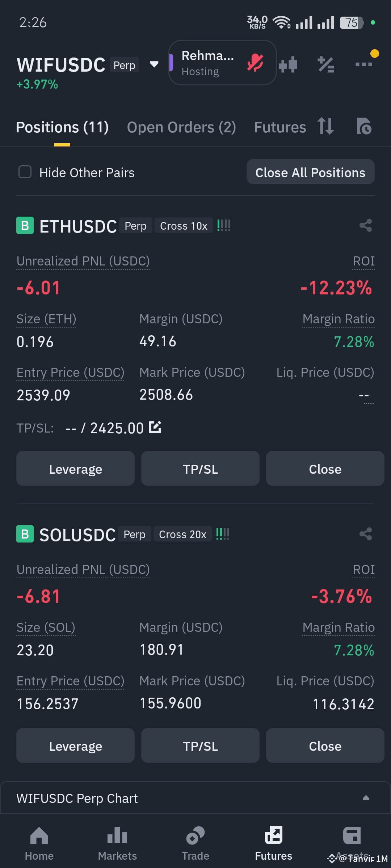The height and width of the screenshot is (868, 391).
Task: Tap Close All Positions button
Action: point(311,172)
